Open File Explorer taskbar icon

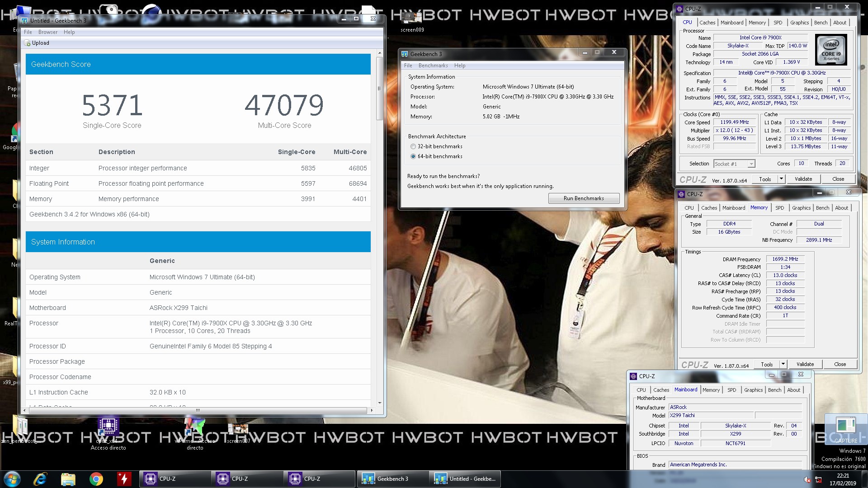point(68,479)
